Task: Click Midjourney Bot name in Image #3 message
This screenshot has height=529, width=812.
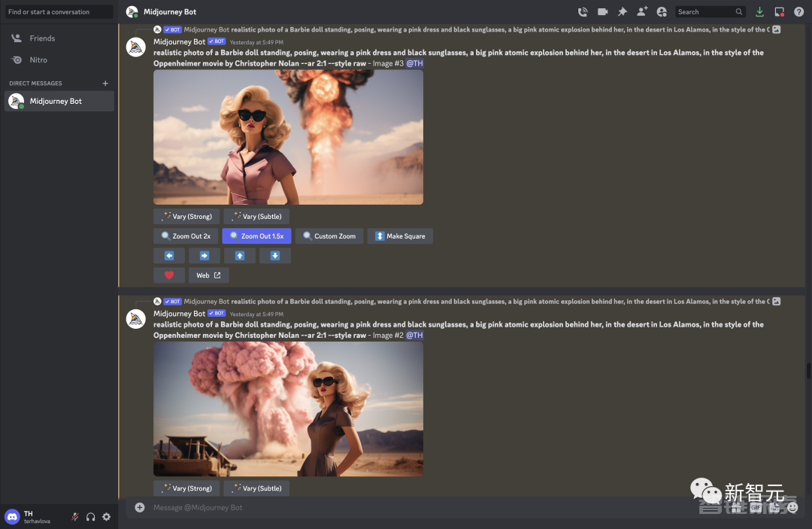Action: 179,42
